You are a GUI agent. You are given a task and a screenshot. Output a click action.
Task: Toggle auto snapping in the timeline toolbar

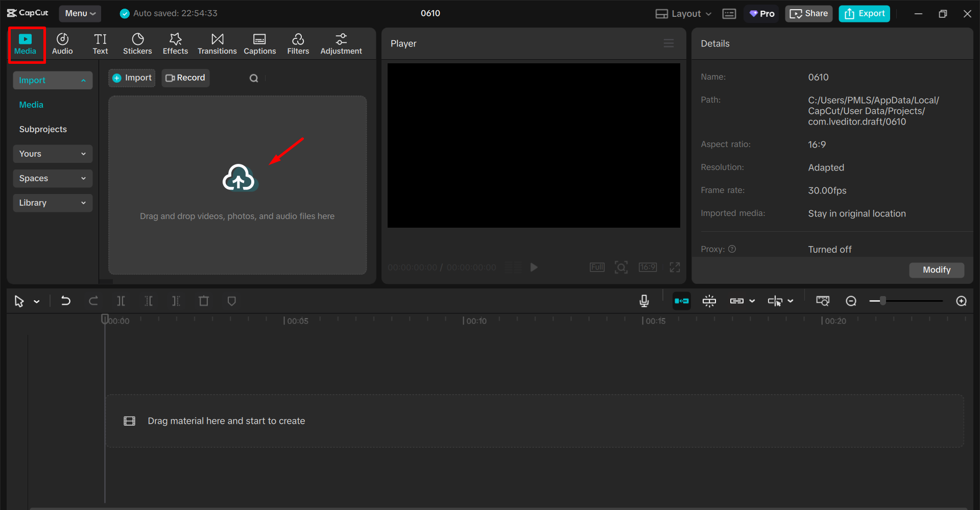tap(709, 301)
